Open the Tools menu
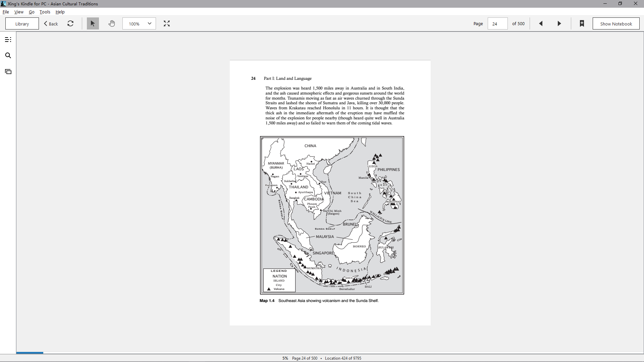 tap(45, 12)
